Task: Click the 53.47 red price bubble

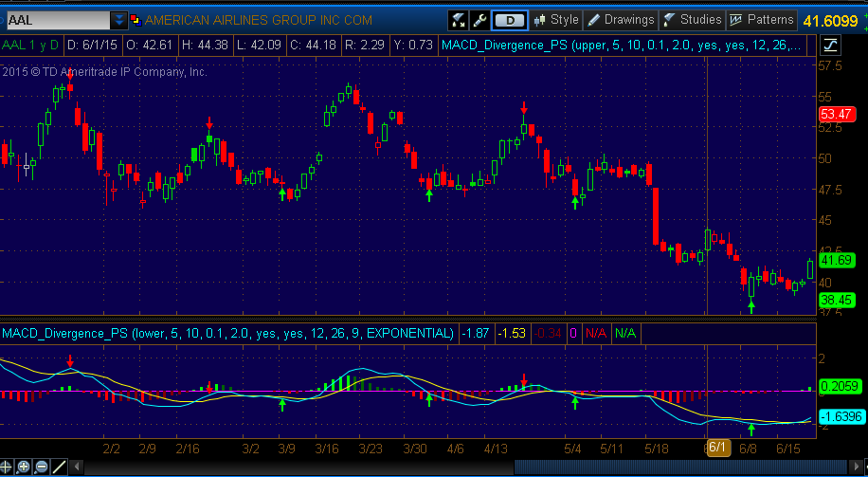Action: 836,116
